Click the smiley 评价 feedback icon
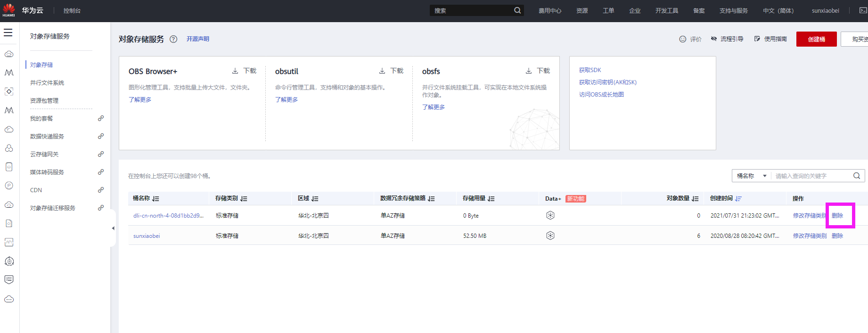The image size is (868, 333). [682, 39]
